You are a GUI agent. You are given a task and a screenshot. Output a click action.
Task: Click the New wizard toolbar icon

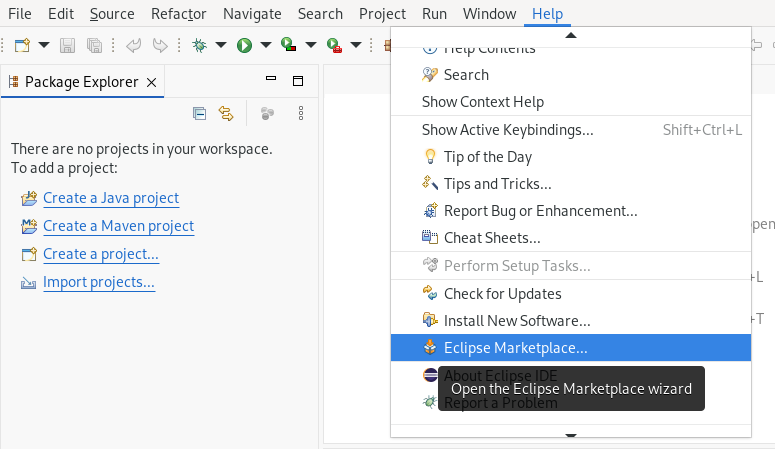pos(22,45)
